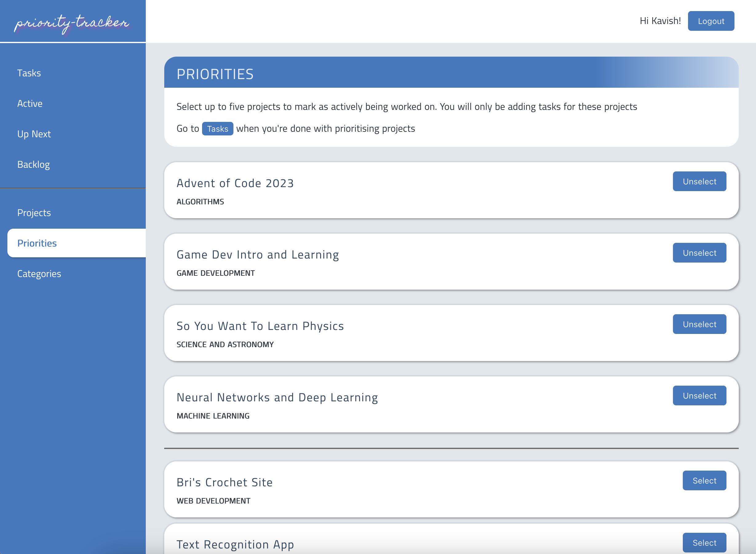Unselect Advent of Code 2023 project
The width and height of the screenshot is (756, 554).
click(699, 181)
